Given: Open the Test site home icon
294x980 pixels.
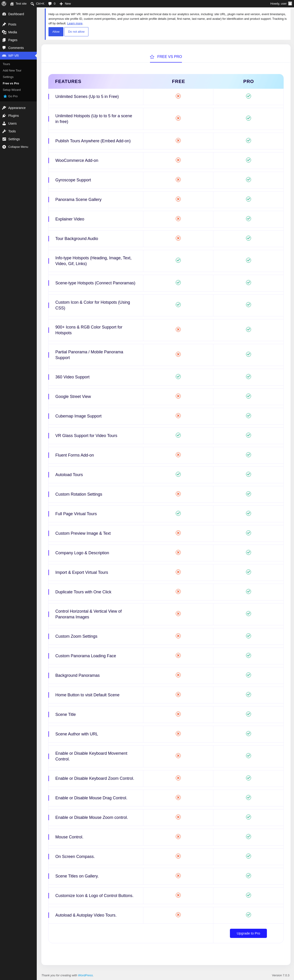Looking at the screenshot, I should [x=12, y=3].
